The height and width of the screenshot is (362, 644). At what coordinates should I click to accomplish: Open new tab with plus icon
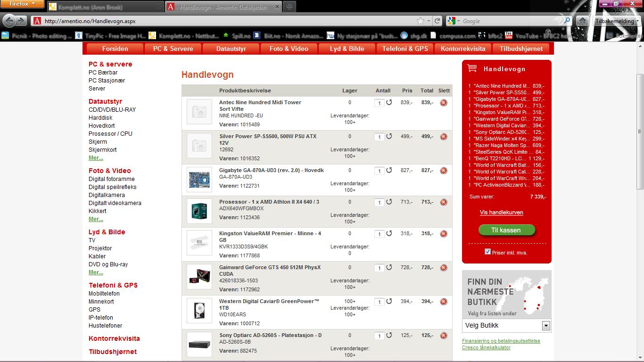[289, 7]
